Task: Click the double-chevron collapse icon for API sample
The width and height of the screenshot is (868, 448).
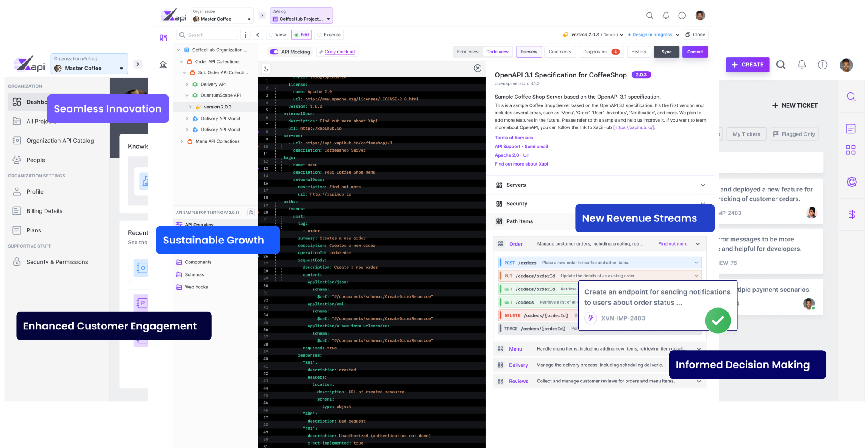Action: (x=251, y=213)
